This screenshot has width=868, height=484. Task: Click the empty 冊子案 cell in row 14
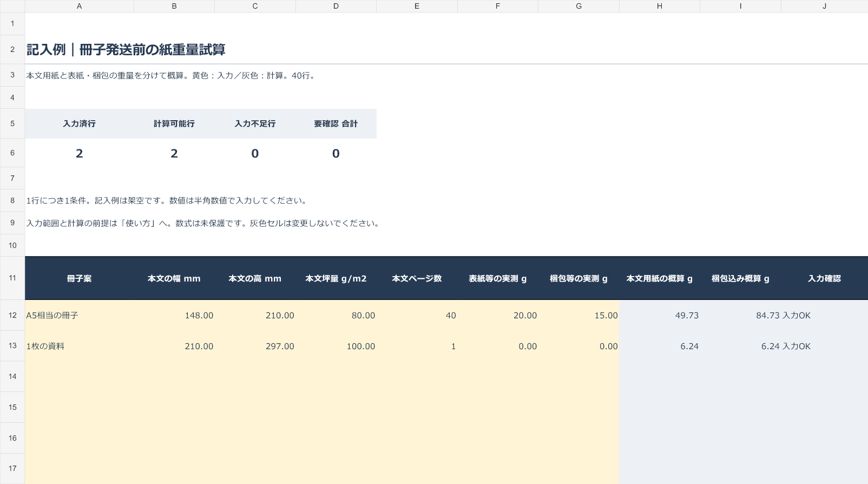[x=80, y=376]
